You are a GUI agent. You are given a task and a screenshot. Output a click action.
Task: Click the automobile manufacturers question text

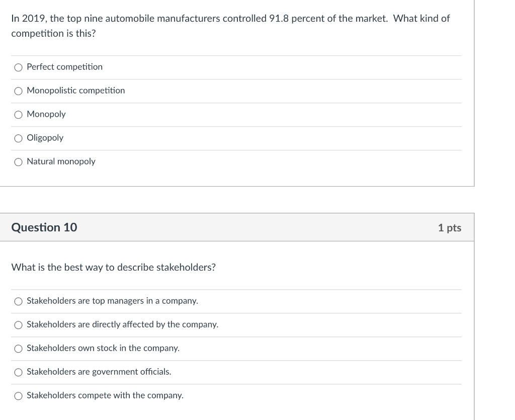pos(230,26)
